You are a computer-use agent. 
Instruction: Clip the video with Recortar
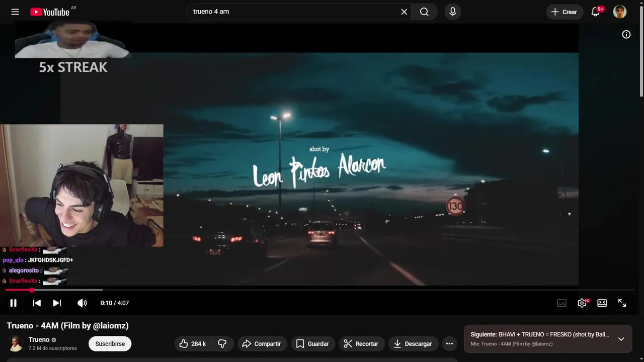pos(361,344)
